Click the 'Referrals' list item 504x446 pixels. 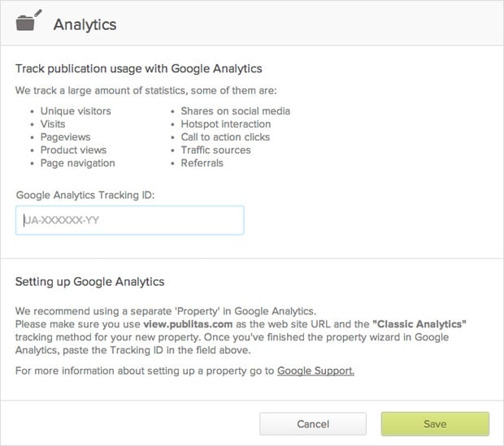(202, 162)
